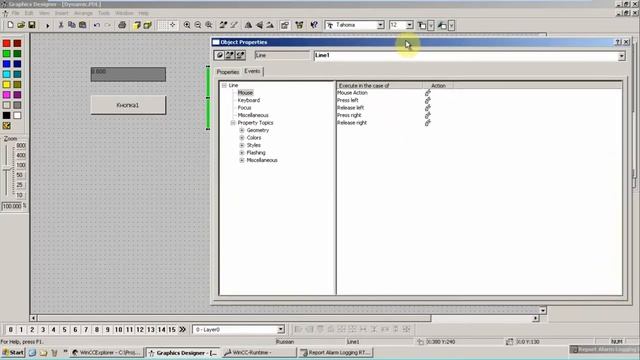Click the rotate object icon
Image resolution: width=640 pixels, height=360 pixels.
[270, 25]
